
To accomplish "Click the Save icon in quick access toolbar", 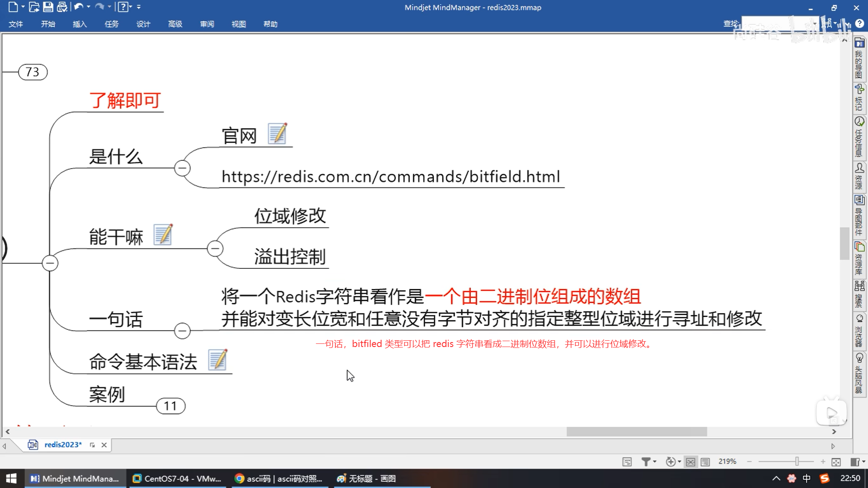I will click(48, 7).
